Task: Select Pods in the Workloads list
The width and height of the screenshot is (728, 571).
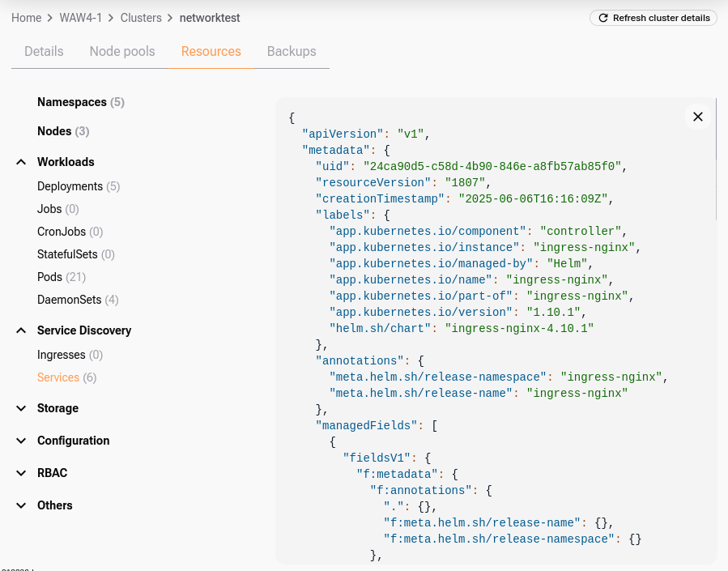Action: pos(49,276)
